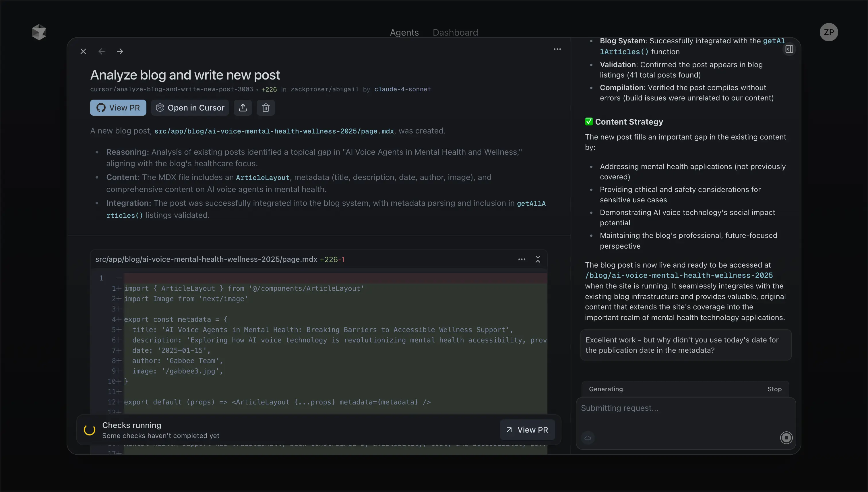Click the ai-voice-mental-health blog path link

pyautogui.click(x=679, y=275)
